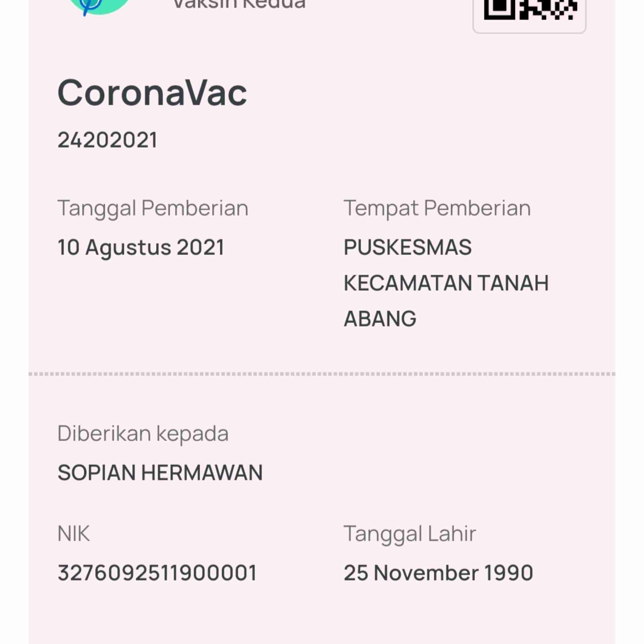Select PUSKESMAS KECAMATAN TANAH ABANG text

[x=446, y=283]
